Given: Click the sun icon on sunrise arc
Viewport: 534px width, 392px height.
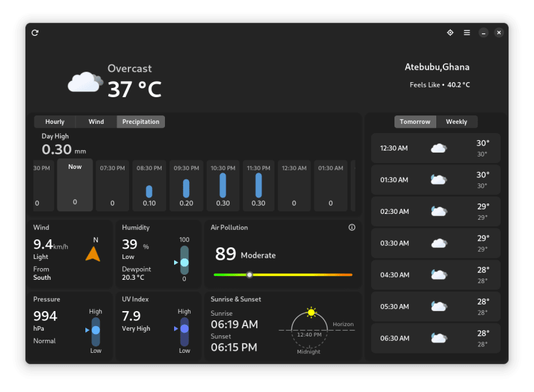Looking at the screenshot, I should [x=311, y=312].
